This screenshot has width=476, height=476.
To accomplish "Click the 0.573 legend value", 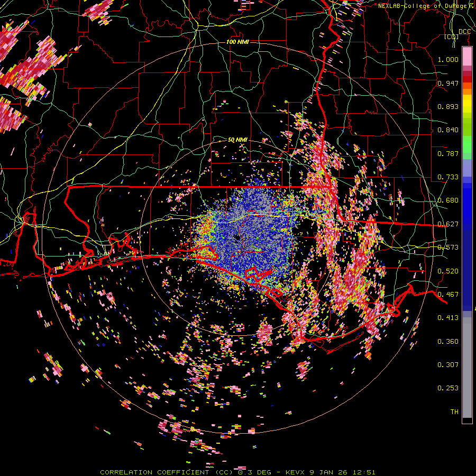I will tap(448, 248).
